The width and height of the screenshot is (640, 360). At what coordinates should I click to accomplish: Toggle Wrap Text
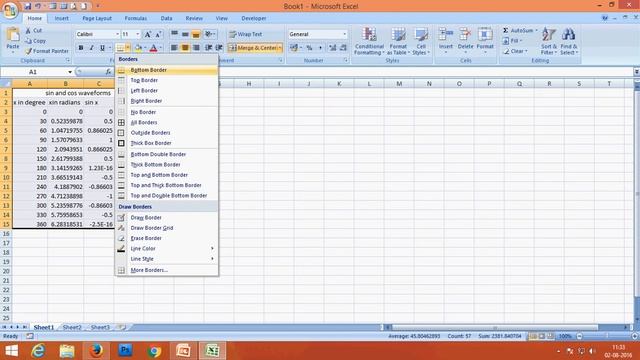tap(246, 34)
